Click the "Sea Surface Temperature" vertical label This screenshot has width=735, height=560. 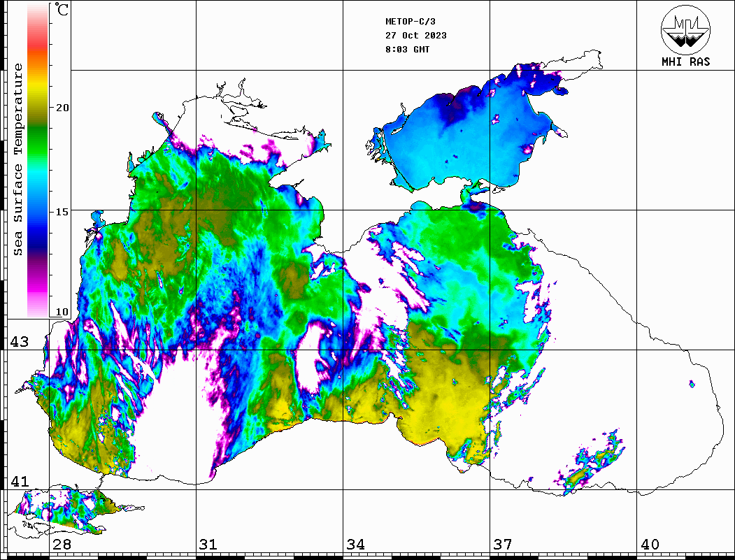(18, 160)
